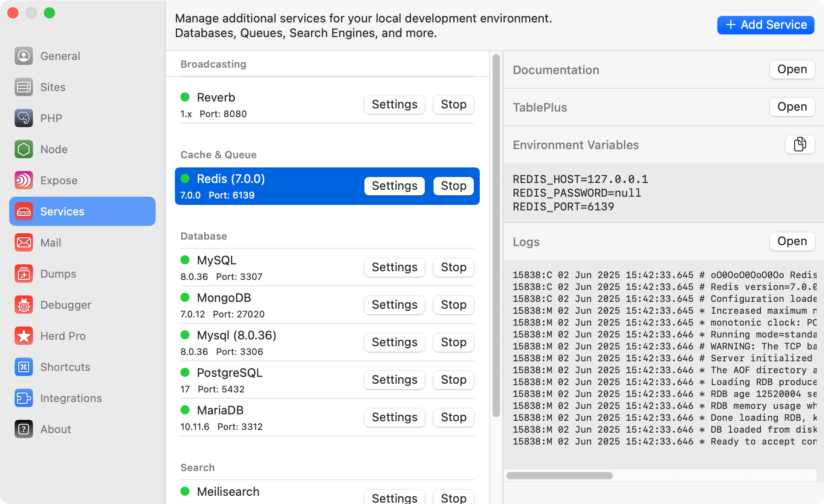Open the Expose panel
Image resolution: width=824 pixels, height=504 pixels.
(x=59, y=180)
